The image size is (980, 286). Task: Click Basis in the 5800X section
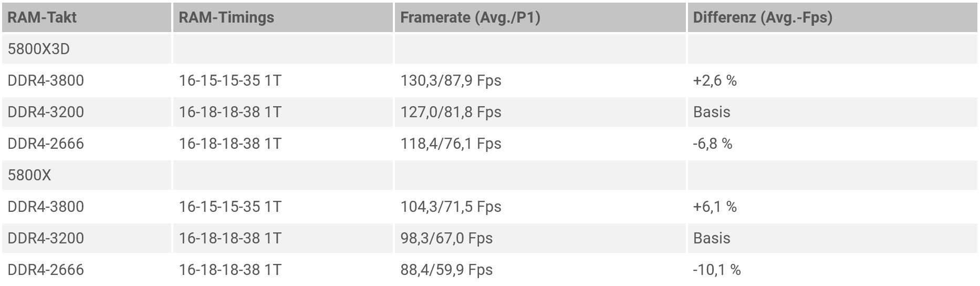tap(712, 238)
